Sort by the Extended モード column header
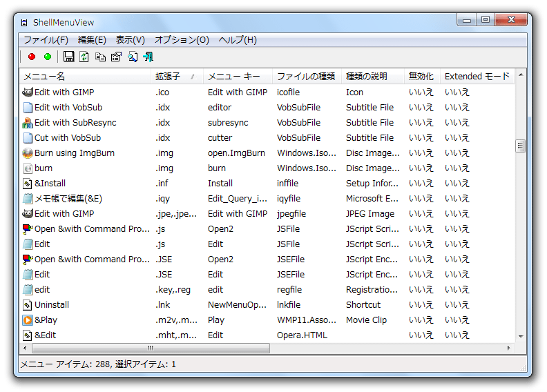Screen dimensions: 547x392 pyautogui.click(x=477, y=77)
